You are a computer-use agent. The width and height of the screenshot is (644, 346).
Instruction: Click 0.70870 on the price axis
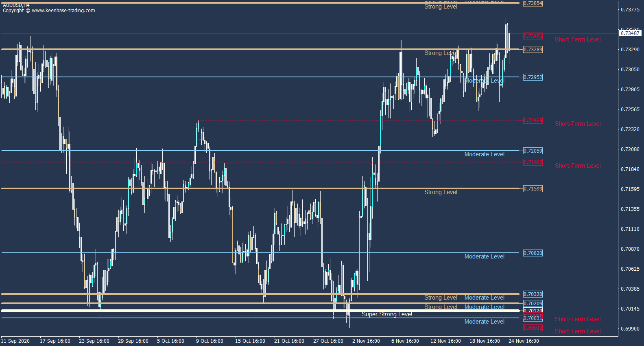click(x=630, y=249)
